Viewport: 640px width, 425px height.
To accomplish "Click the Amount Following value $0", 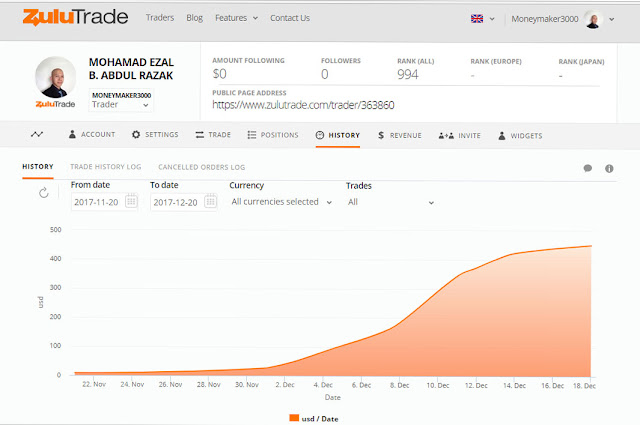I will click(219, 74).
